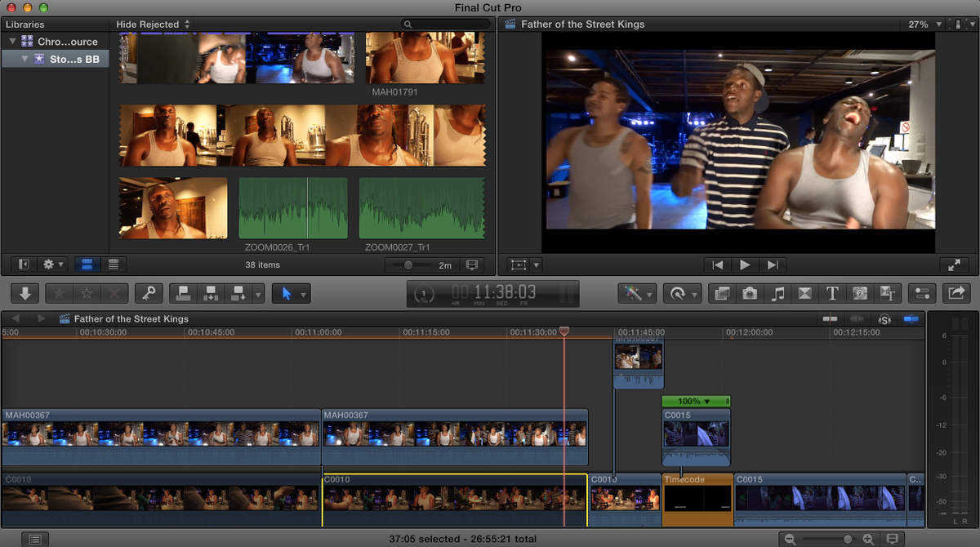The height and width of the screenshot is (547, 980).
Task: Open Hide Rejected filter dropdown
Action: (x=153, y=24)
